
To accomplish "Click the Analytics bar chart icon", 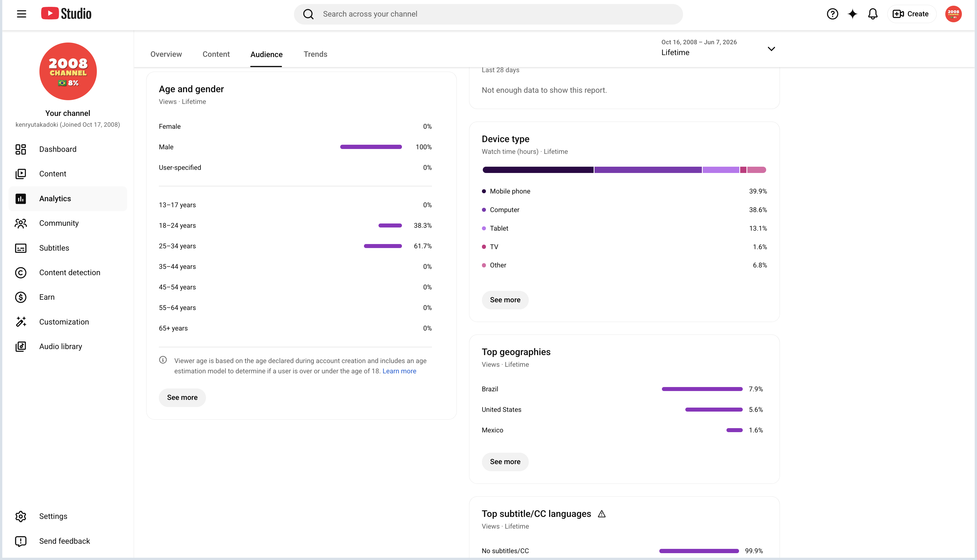I will (21, 199).
